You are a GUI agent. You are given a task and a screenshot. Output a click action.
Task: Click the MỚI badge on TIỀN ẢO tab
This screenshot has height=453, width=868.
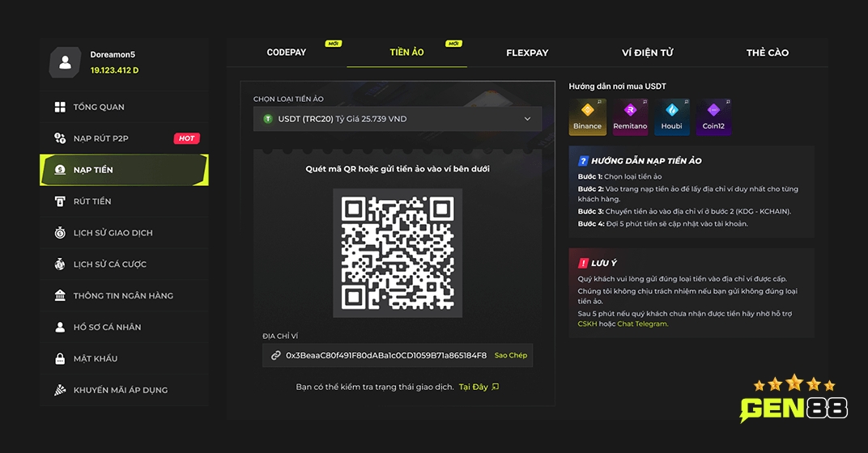click(x=454, y=44)
